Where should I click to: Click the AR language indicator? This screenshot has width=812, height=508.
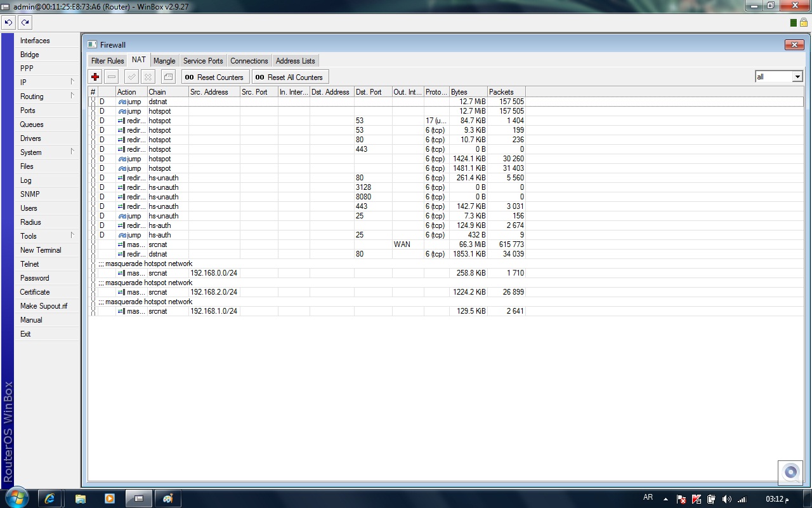[x=648, y=498]
